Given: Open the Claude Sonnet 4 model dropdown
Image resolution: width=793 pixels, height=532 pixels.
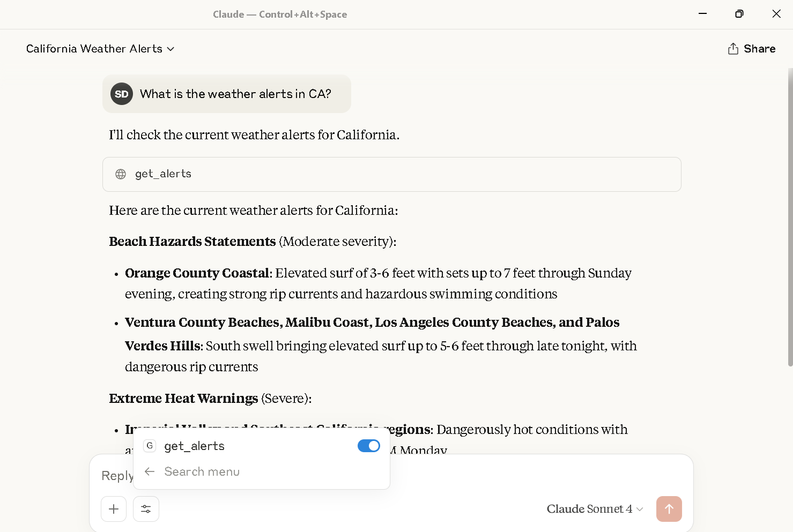Looking at the screenshot, I should (x=594, y=509).
